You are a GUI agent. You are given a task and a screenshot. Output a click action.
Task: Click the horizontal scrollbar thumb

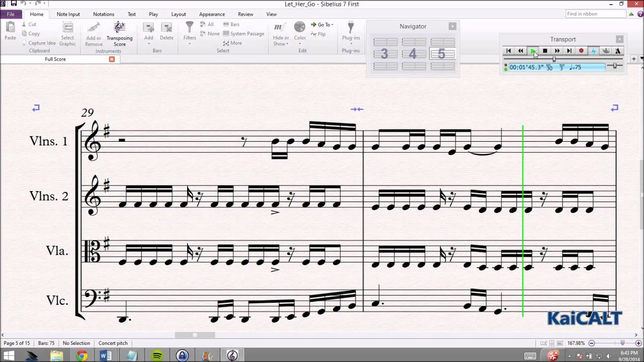tap(195, 335)
